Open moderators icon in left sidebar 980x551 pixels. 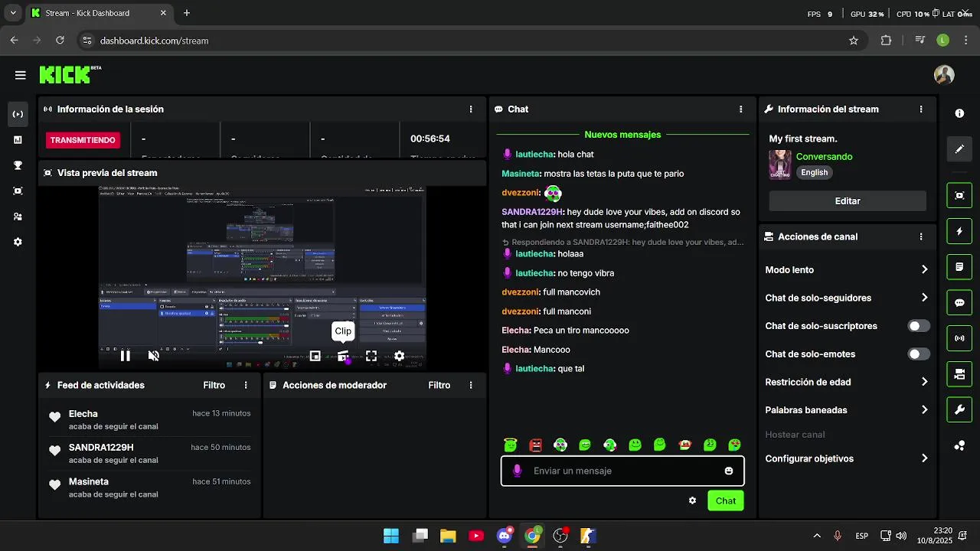pos(18,217)
